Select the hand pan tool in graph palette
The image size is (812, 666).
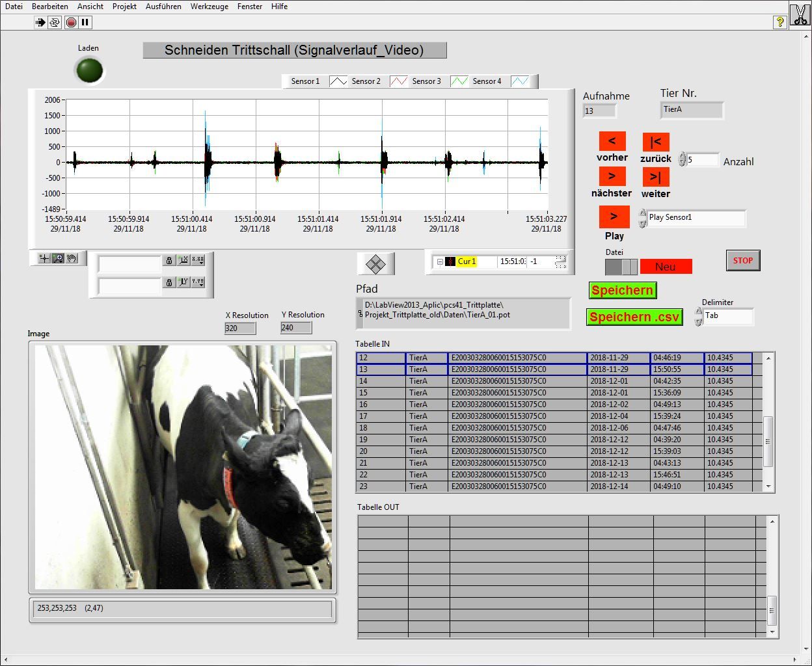click(72, 258)
